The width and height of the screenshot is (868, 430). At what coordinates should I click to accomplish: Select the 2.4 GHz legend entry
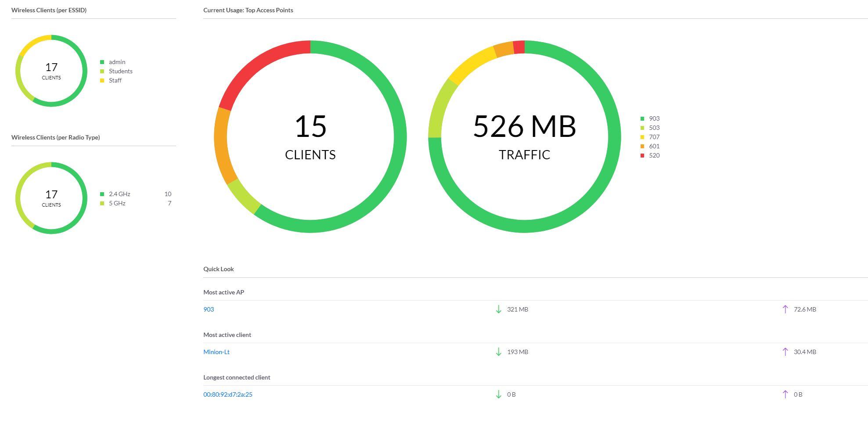[119, 194]
